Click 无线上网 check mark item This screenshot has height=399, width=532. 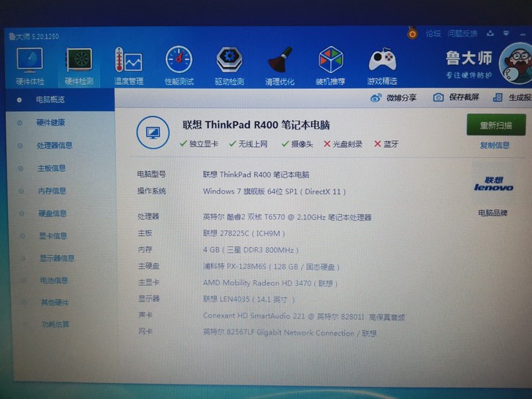point(248,144)
